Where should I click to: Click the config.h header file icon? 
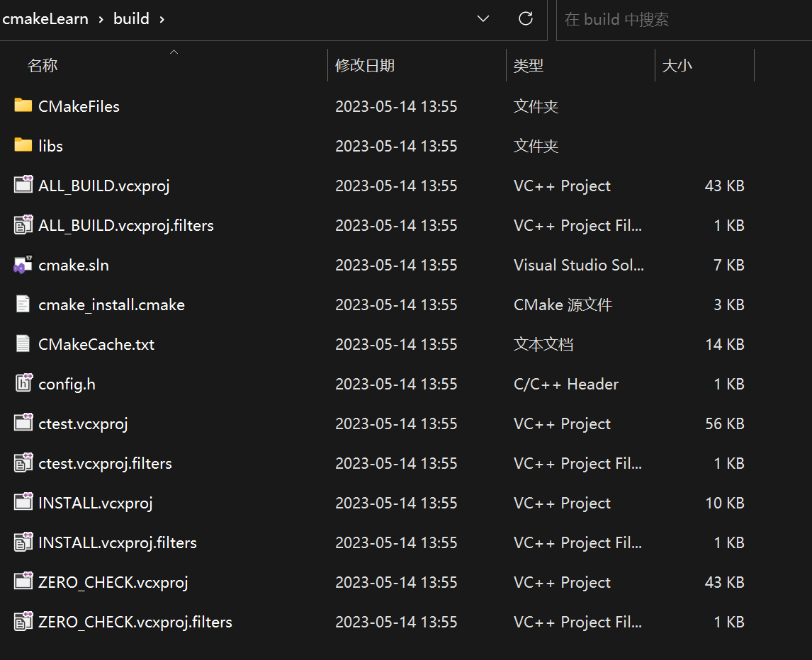tap(23, 383)
